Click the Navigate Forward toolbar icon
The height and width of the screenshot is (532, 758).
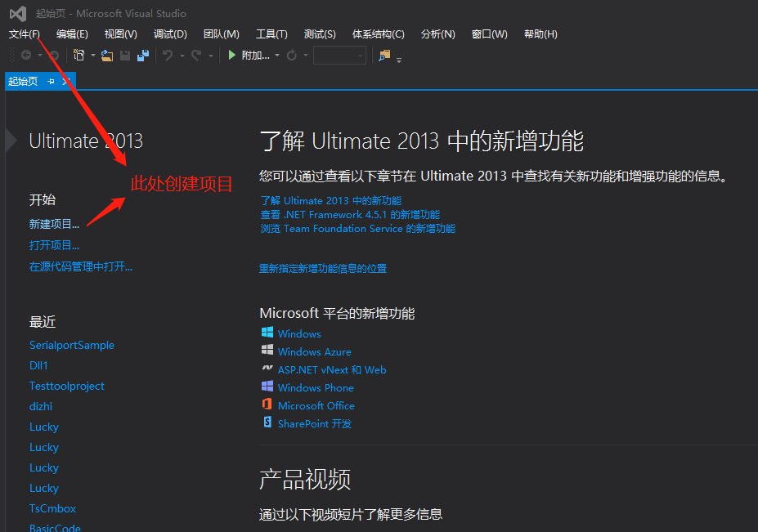54,55
